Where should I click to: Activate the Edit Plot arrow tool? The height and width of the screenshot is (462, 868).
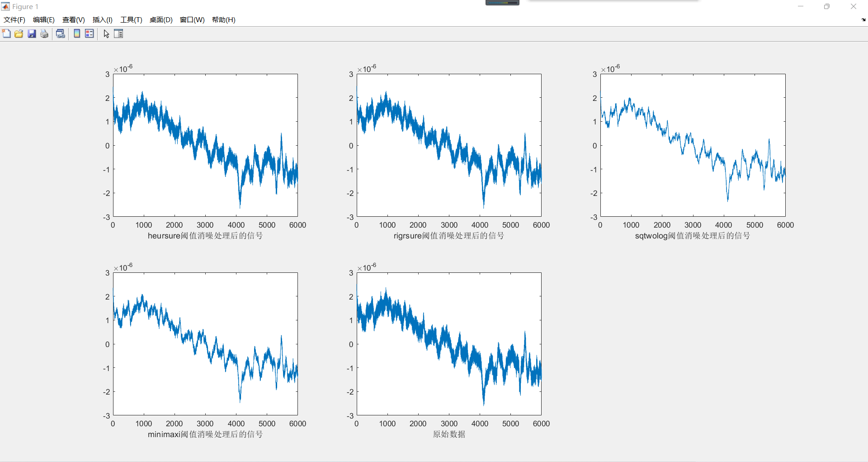point(106,33)
